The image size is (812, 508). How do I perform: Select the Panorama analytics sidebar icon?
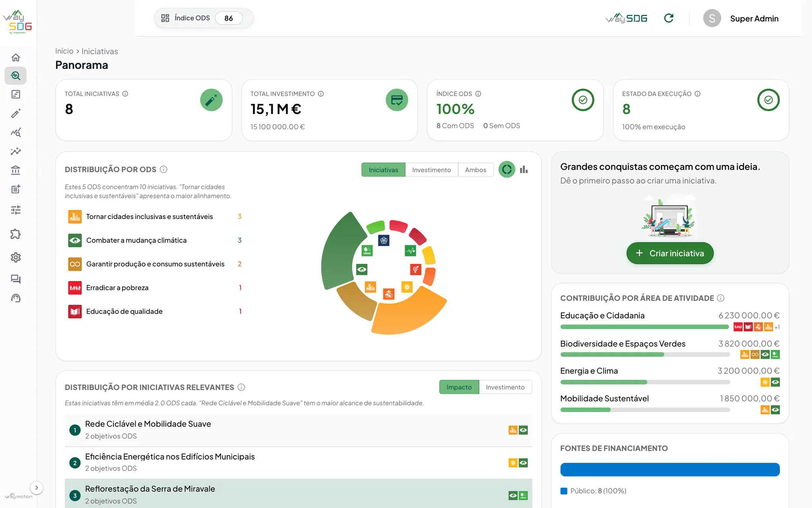pyautogui.click(x=15, y=75)
